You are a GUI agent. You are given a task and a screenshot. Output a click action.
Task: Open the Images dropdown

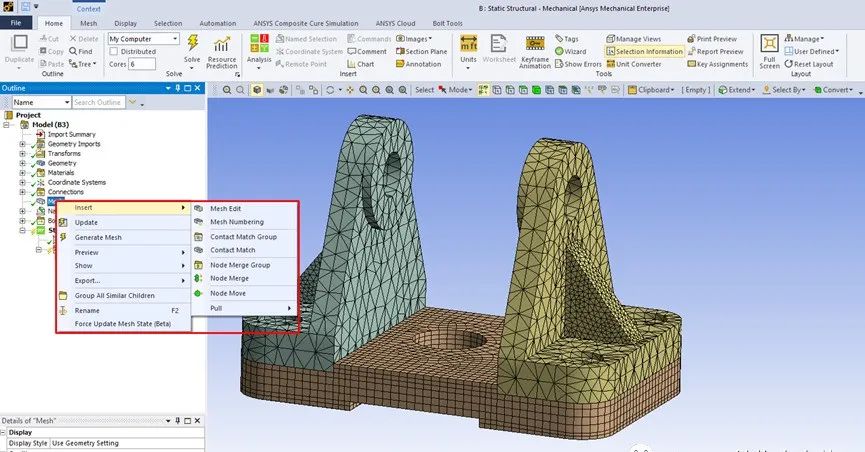tap(414, 39)
